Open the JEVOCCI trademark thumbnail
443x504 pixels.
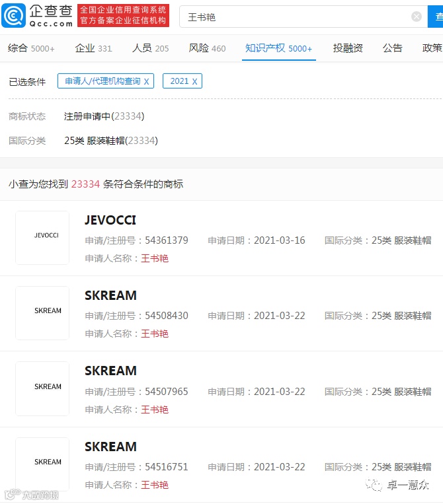[42, 238]
